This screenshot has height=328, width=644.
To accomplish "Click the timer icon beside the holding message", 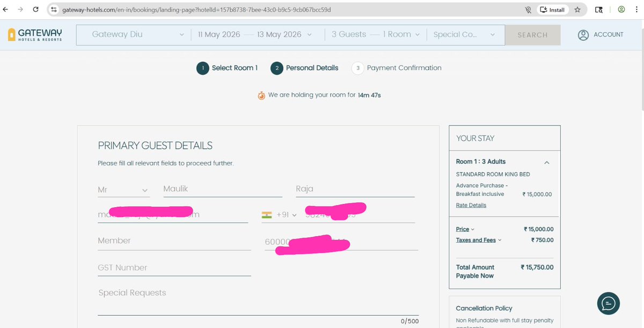I will tap(261, 96).
